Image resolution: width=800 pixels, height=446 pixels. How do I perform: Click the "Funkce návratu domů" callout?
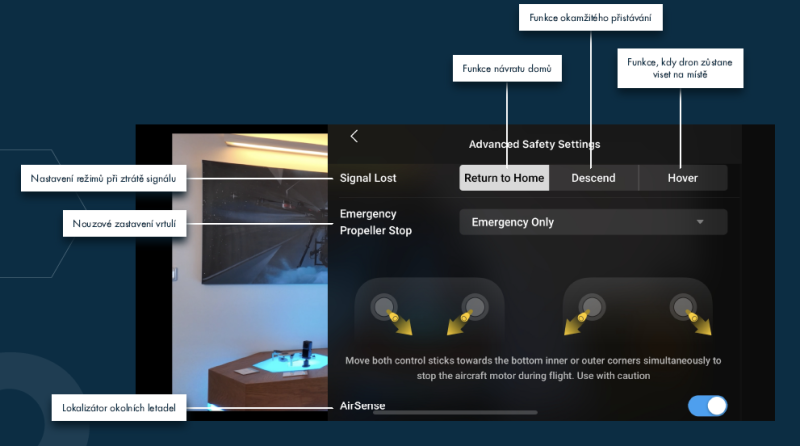(x=506, y=68)
